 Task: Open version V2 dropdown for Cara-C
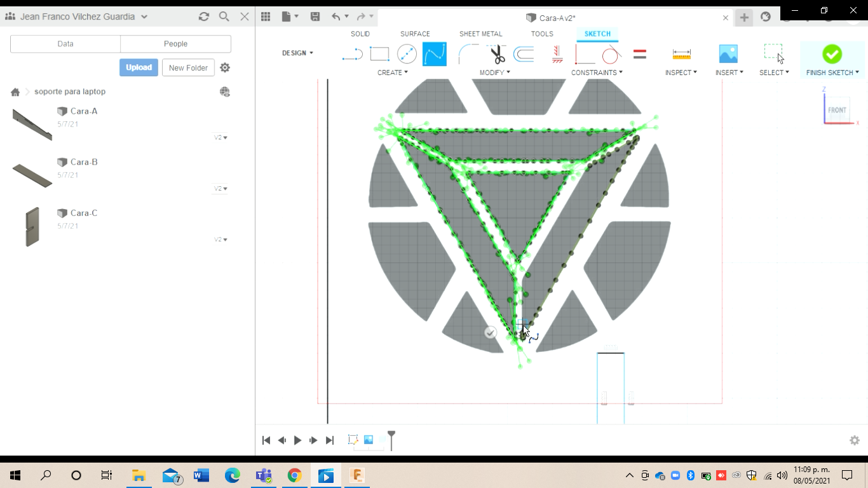coord(220,240)
